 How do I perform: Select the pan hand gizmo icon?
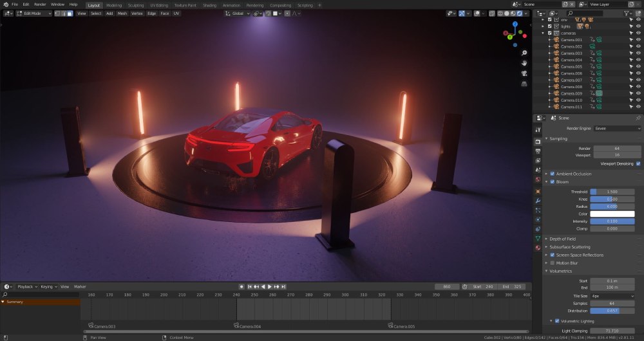[x=524, y=63]
